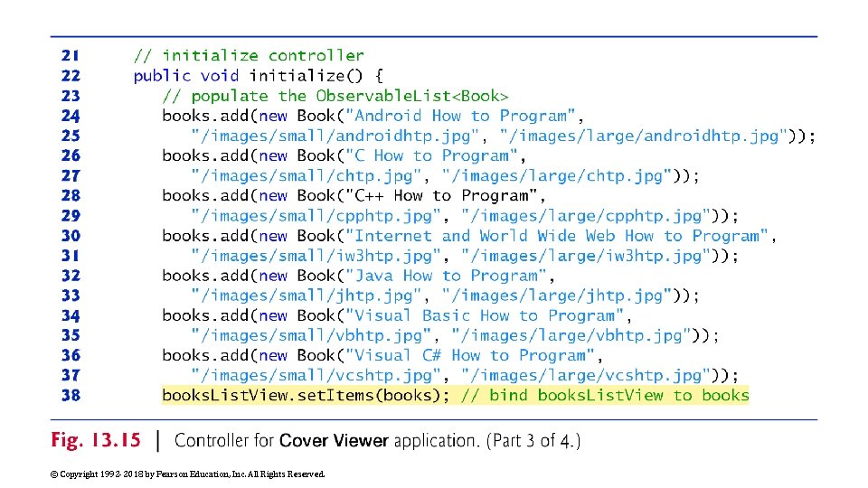Click "/images/large/chtp.jpg" path

(x=556, y=176)
